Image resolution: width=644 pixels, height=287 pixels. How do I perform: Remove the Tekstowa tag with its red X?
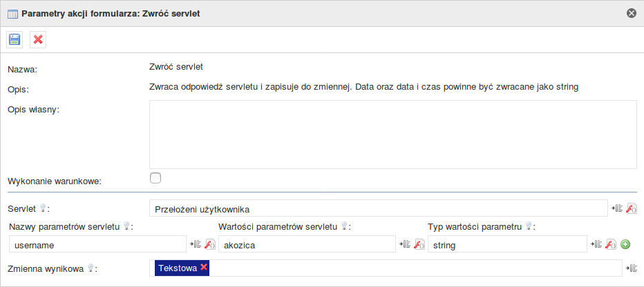click(204, 267)
